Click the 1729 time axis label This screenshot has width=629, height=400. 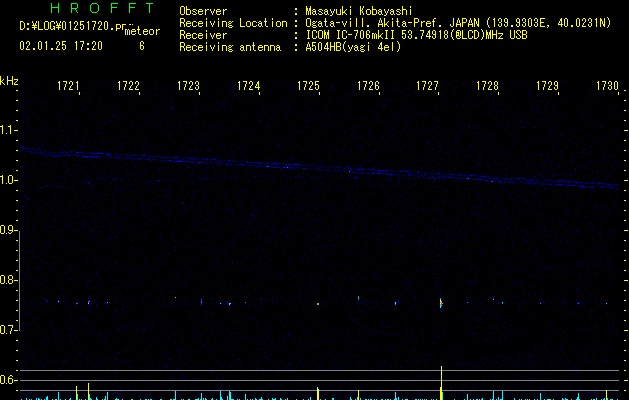(x=547, y=86)
